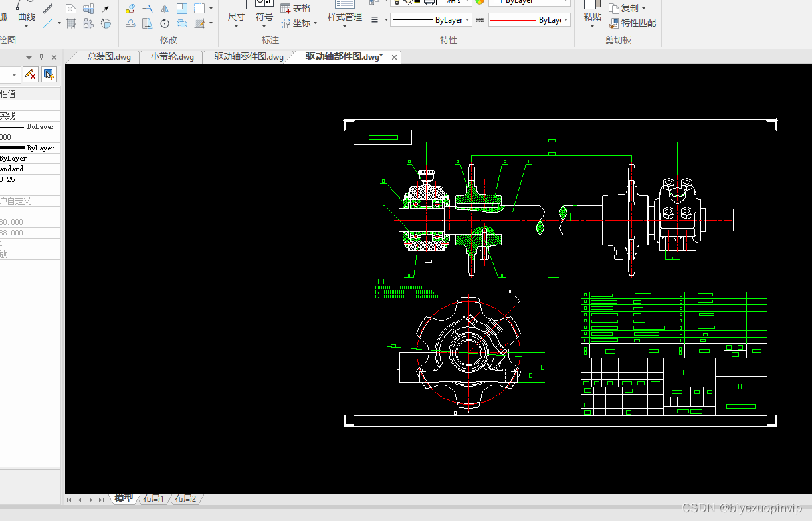Switch to the 小带轮.dwg tab
The height and width of the screenshot is (521, 812).
pyautogui.click(x=172, y=57)
